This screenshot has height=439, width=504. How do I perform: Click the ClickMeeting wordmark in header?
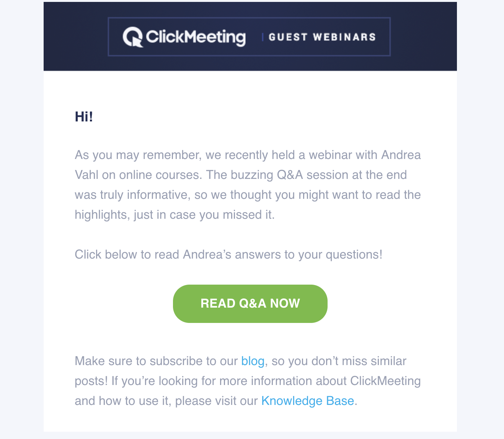coord(196,37)
